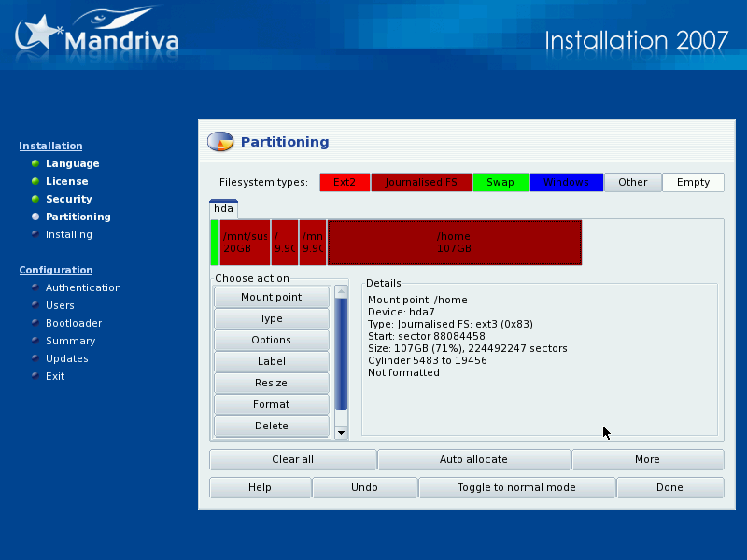Click the Partitioning step in the sidebar
The height and width of the screenshot is (560, 747).
pos(78,217)
